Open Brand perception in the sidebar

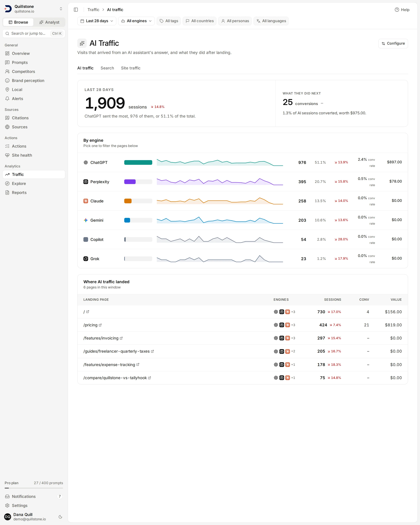point(34,81)
